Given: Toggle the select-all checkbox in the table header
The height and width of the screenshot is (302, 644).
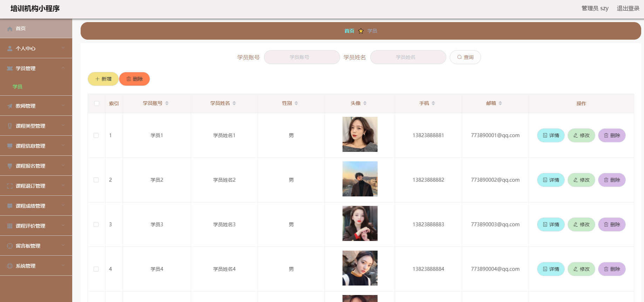Looking at the screenshot, I should click(x=97, y=103).
